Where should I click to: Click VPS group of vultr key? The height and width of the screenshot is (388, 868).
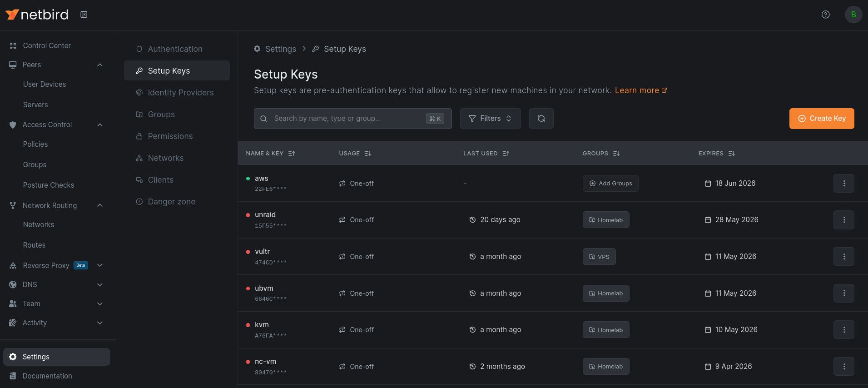tap(599, 257)
